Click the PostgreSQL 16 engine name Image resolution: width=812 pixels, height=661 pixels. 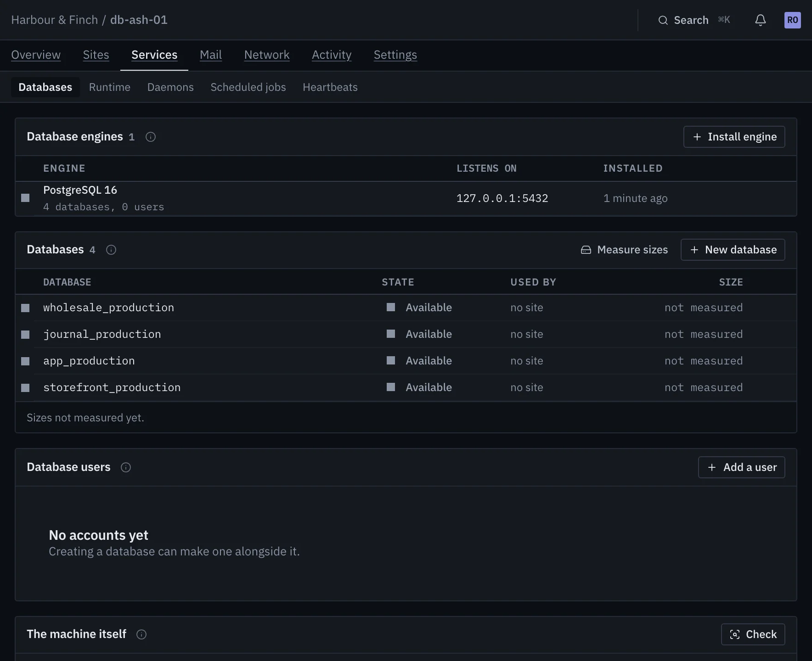coord(80,190)
